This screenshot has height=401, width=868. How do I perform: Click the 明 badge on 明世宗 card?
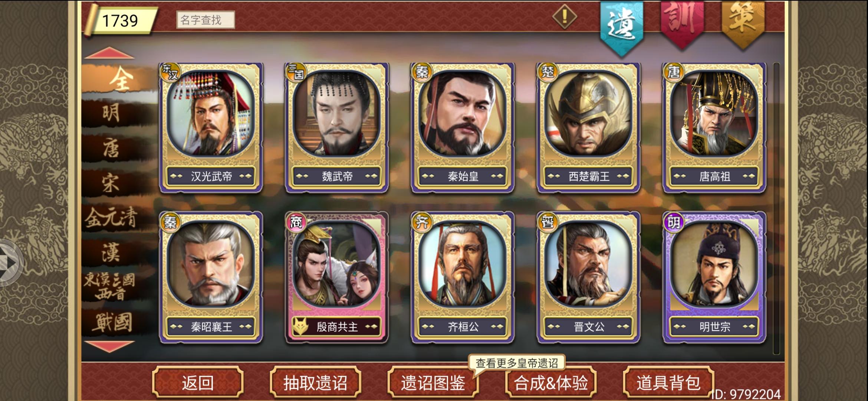tap(673, 222)
